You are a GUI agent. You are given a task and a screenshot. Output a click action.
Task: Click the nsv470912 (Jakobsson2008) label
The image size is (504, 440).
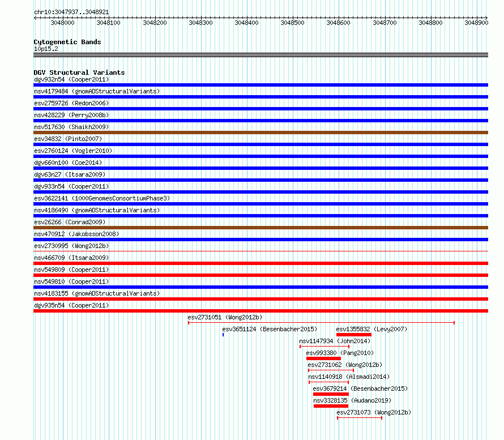(76, 234)
